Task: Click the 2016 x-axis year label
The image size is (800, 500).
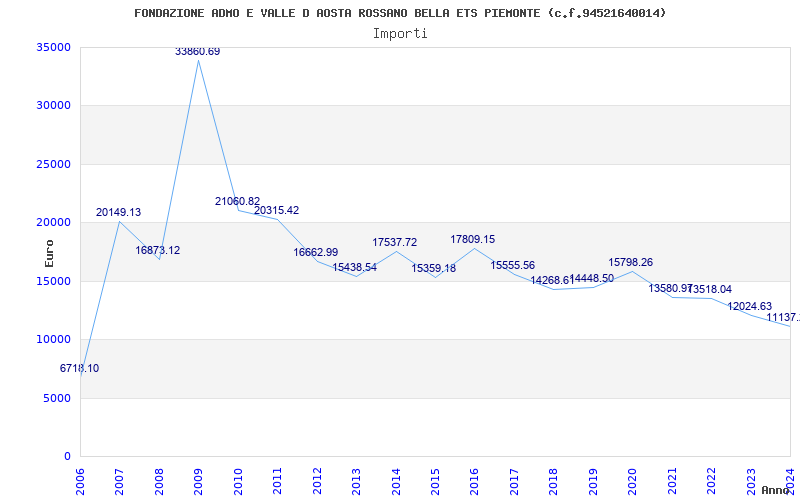Action: click(474, 482)
